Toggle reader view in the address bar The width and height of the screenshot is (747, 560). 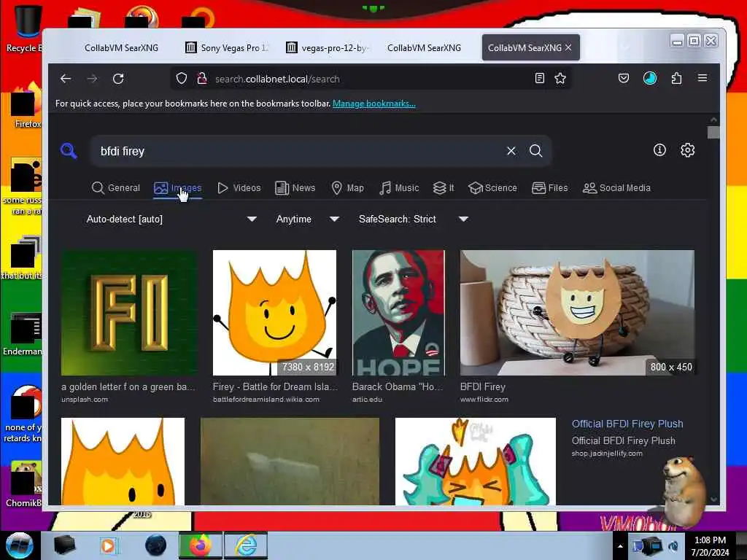tap(539, 78)
